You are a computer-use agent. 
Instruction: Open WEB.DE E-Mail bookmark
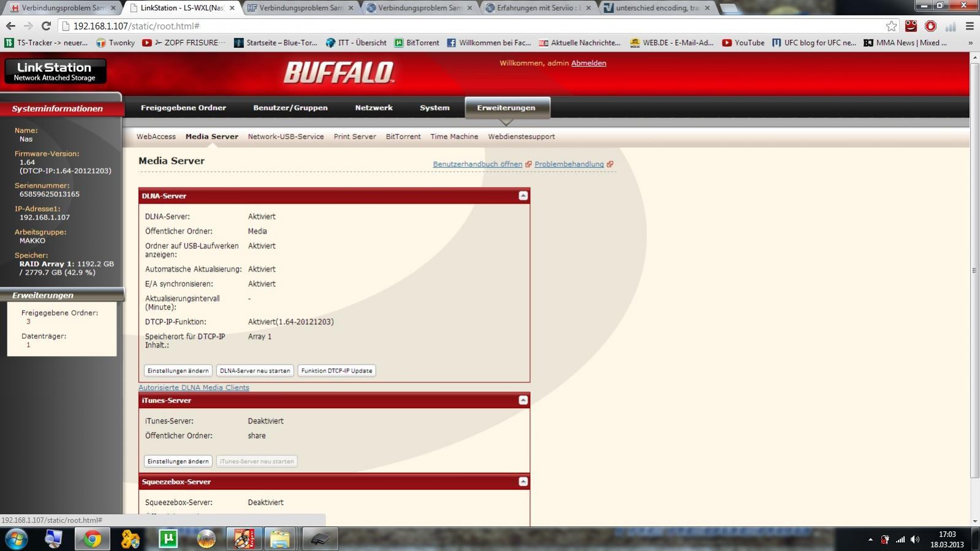(x=672, y=43)
